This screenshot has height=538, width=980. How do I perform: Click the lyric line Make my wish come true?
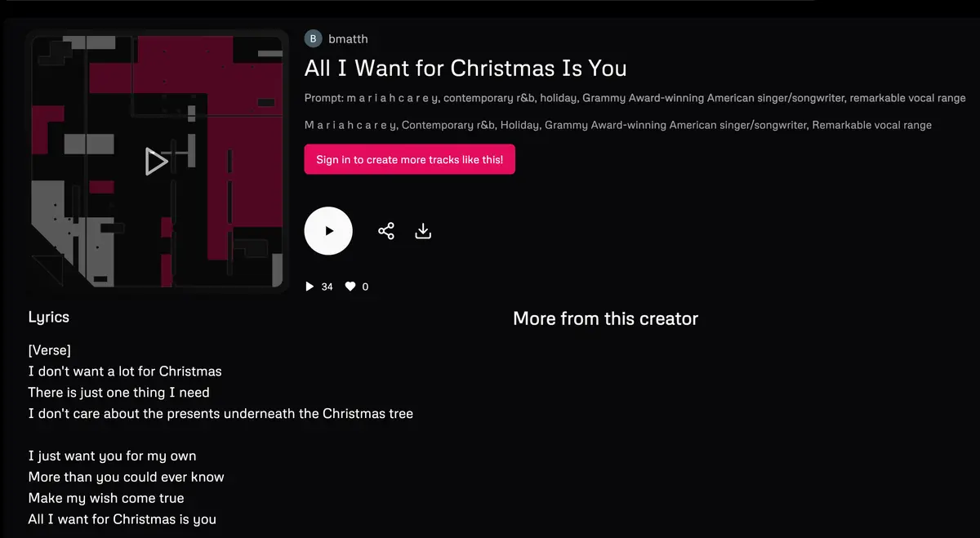tap(106, 498)
